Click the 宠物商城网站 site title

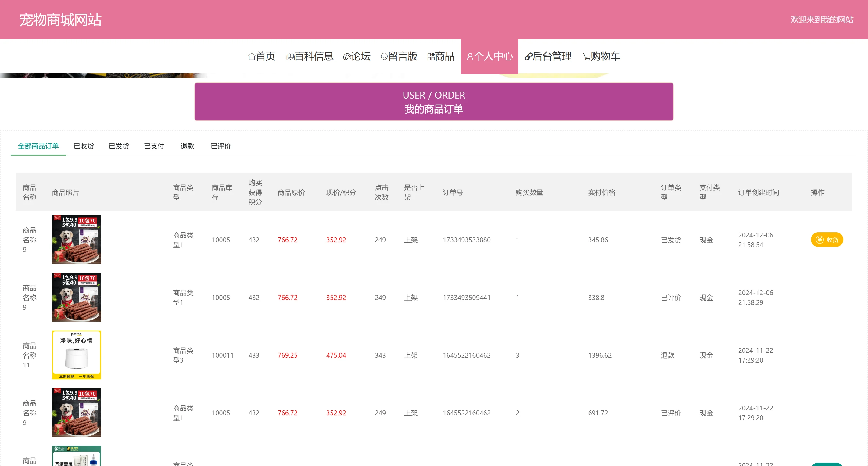60,20
